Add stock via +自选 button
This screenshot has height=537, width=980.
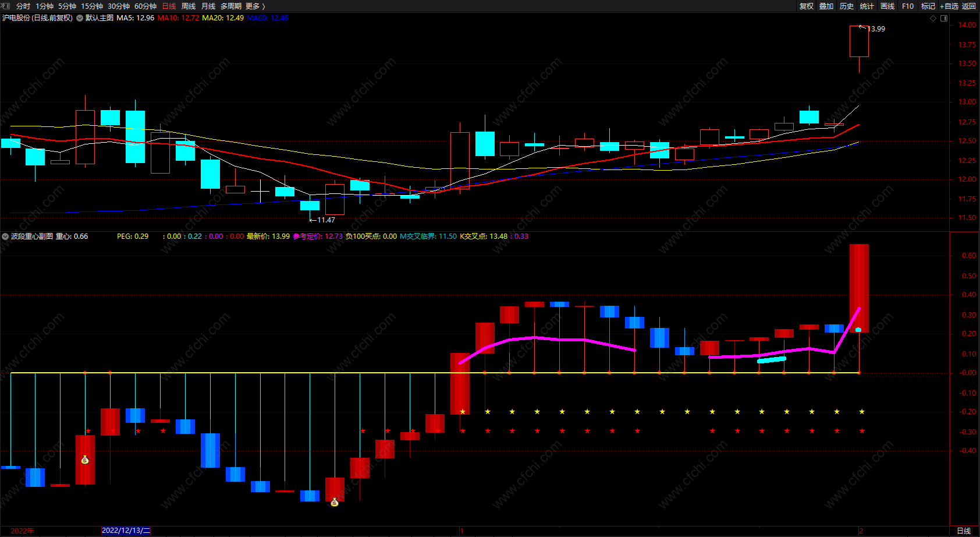point(949,6)
